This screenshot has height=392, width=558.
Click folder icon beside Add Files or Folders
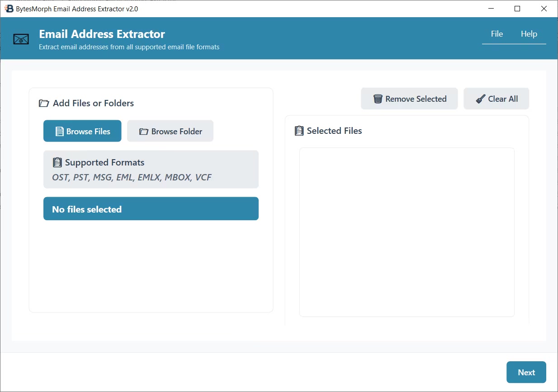[x=44, y=104]
